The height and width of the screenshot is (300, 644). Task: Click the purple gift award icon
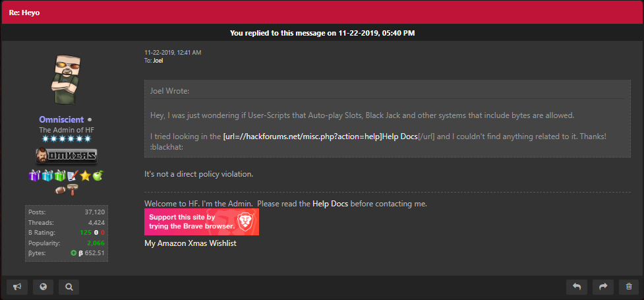(34, 176)
